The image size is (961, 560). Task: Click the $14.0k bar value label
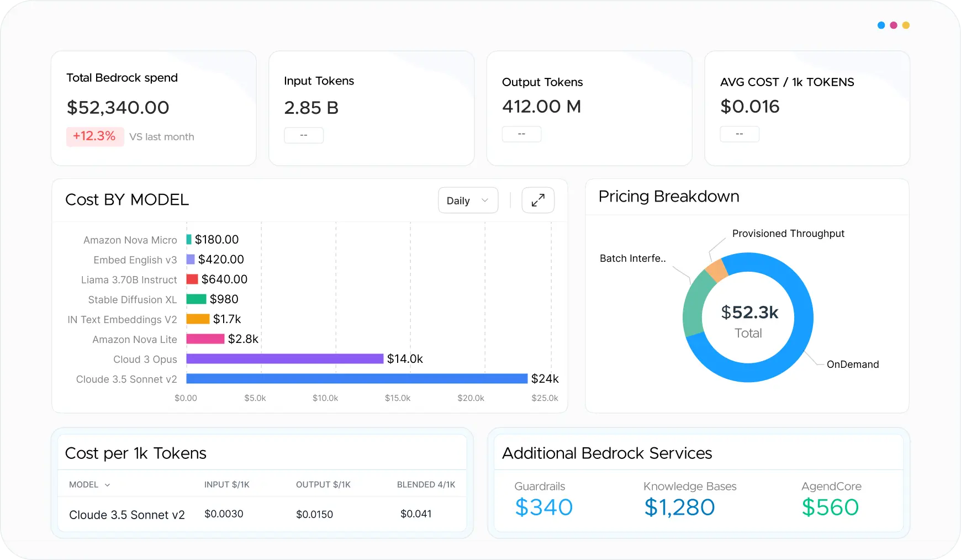tap(405, 359)
